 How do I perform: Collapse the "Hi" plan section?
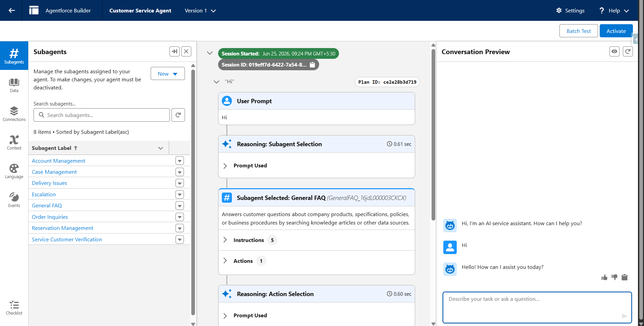coord(216,82)
